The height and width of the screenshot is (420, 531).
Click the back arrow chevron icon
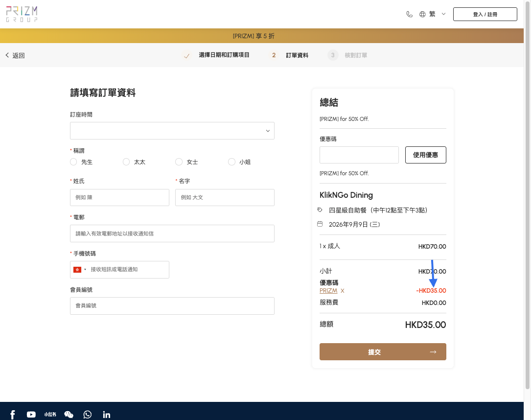(7, 55)
